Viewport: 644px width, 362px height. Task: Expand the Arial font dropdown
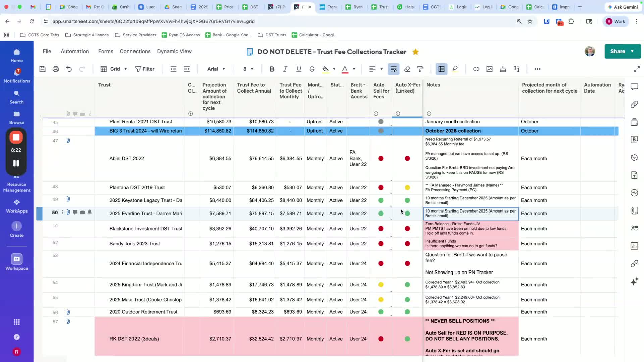point(216,69)
